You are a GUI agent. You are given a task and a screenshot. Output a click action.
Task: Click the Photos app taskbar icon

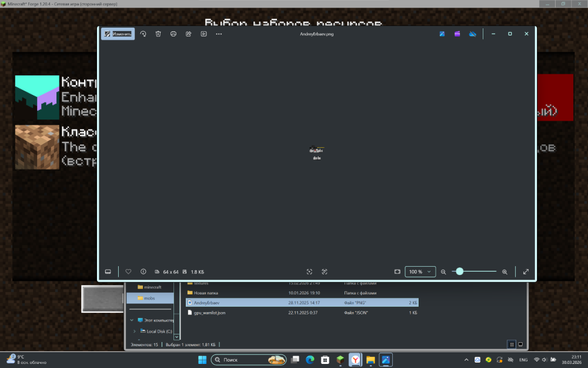click(386, 360)
